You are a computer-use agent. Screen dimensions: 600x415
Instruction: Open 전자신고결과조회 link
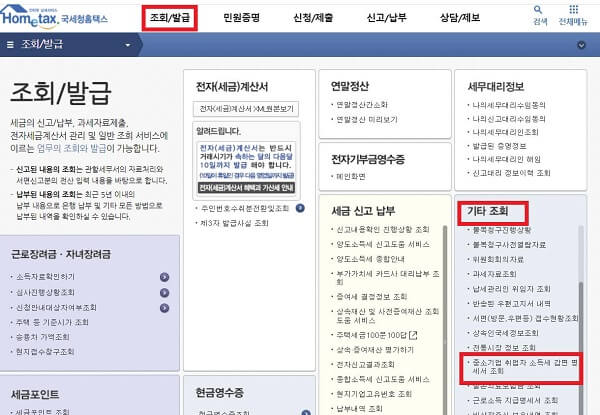[365, 365]
